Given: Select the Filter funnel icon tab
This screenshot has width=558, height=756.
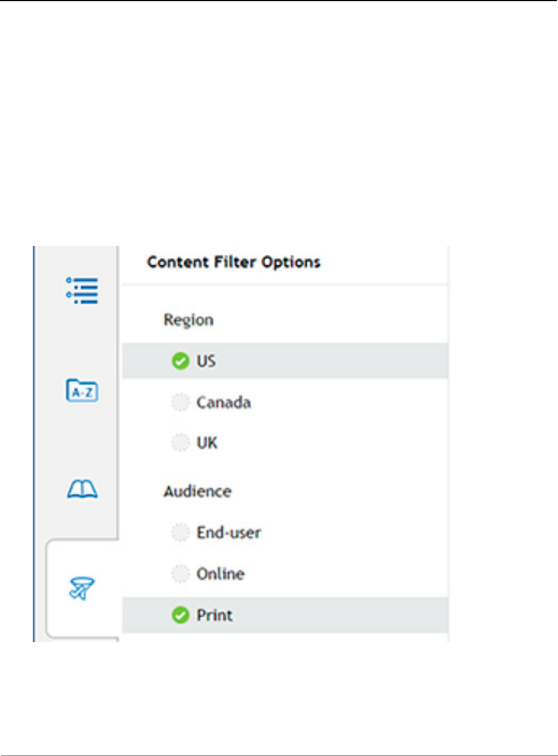Looking at the screenshot, I should coord(82,588).
